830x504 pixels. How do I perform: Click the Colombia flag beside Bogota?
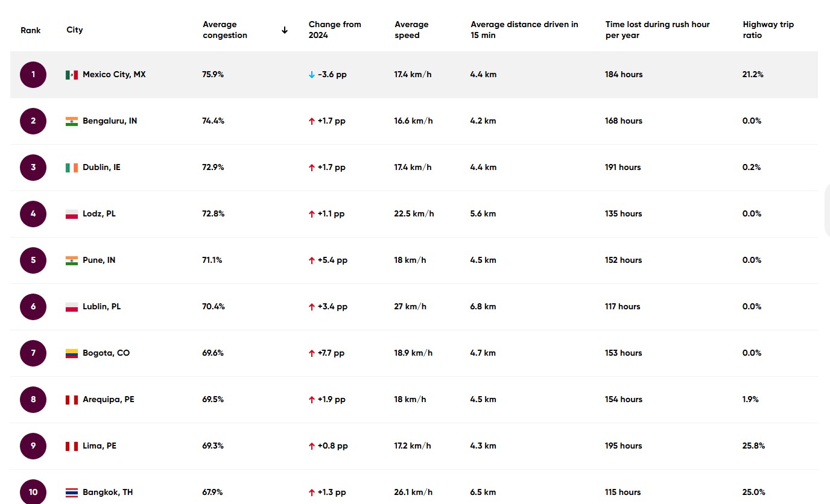[72, 353]
